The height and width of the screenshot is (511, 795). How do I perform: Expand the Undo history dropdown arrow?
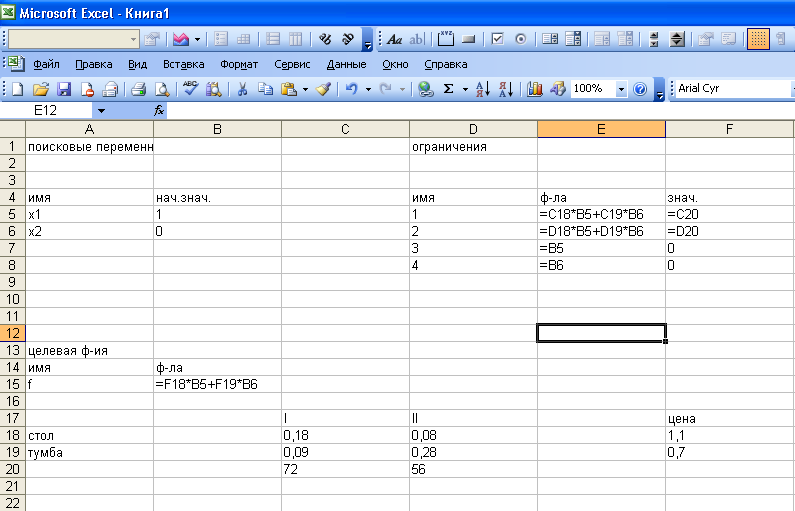click(x=368, y=89)
